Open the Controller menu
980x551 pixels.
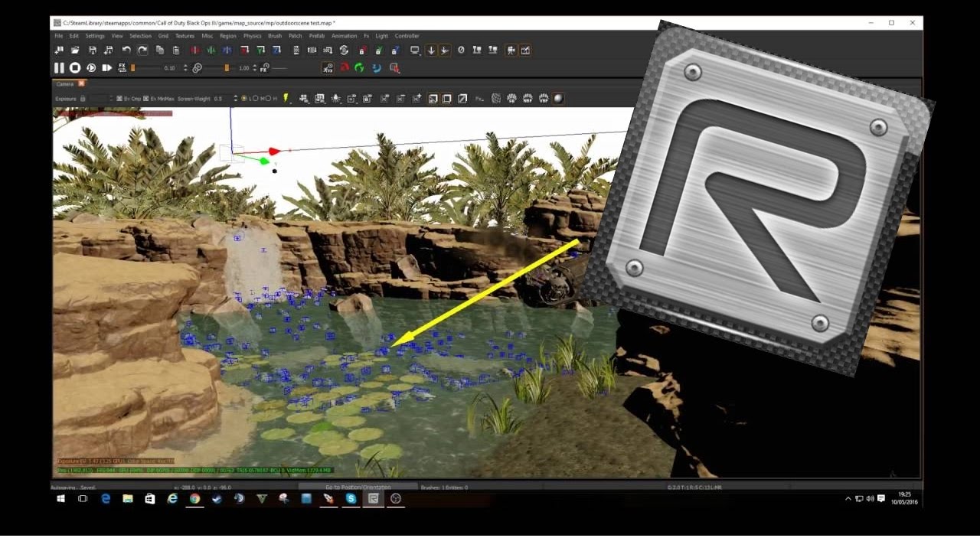coord(407,36)
